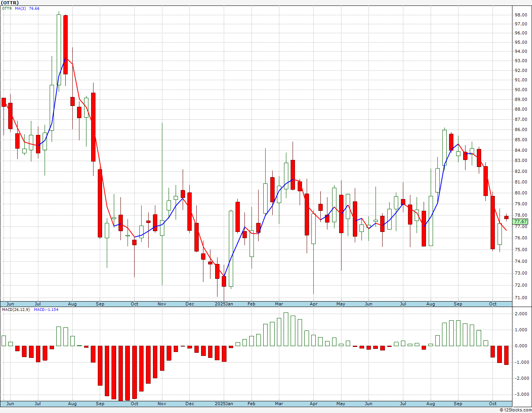Screen dimensions: 532x413
Task: Click the 0.000 MACD axis label
Action: point(521,346)
